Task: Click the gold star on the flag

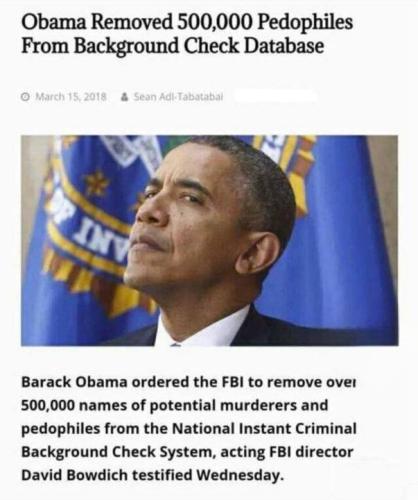Action: (97, 183)
